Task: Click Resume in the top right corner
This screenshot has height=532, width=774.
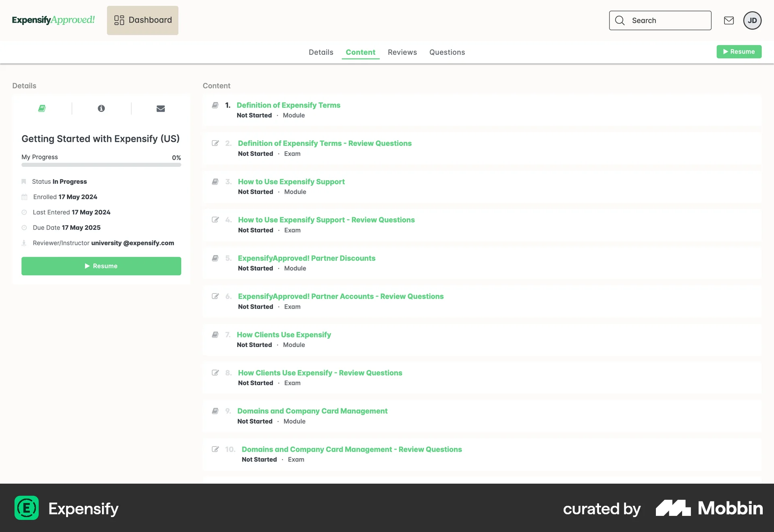Action: coord(739,52)
